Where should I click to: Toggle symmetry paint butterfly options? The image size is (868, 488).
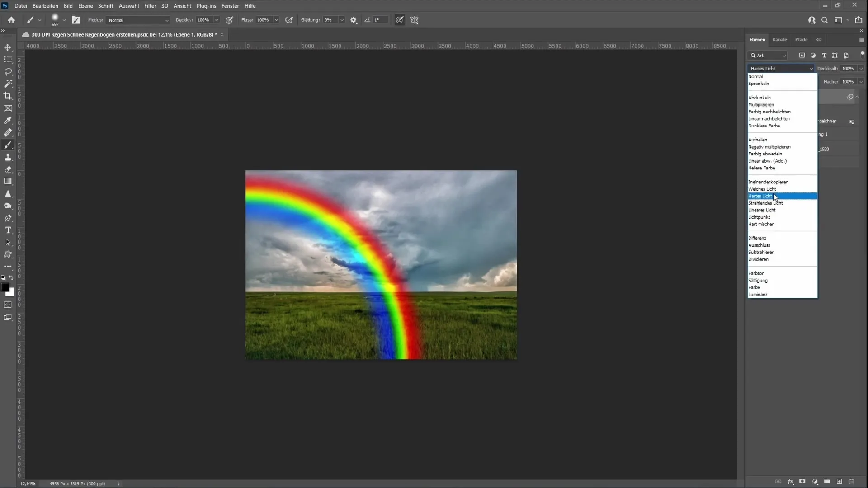tap(414, 20)
